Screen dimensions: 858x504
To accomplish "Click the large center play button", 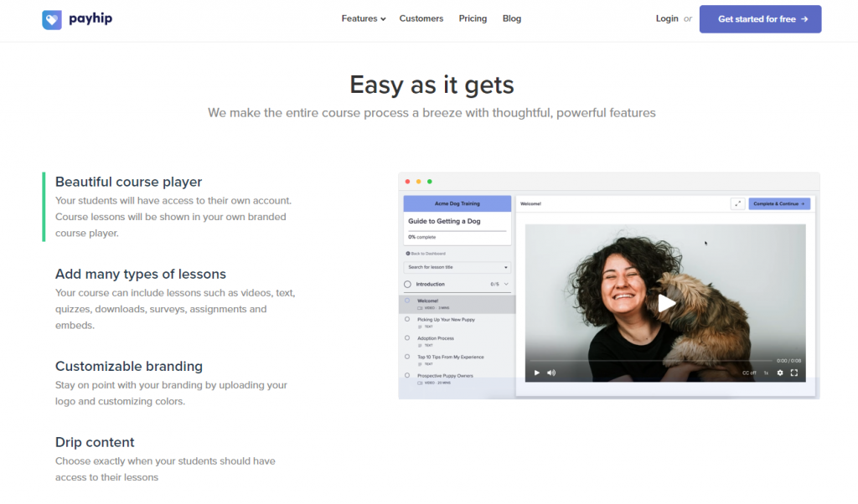I will point(666,303).
